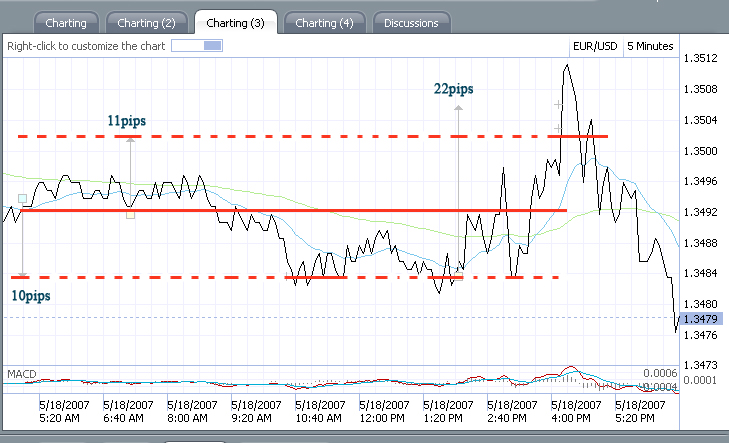Click the 11pips arrow head at dashed line
The width and height of the screenshot is (729, 443).
pyautogui.click(x=131, y=139)
